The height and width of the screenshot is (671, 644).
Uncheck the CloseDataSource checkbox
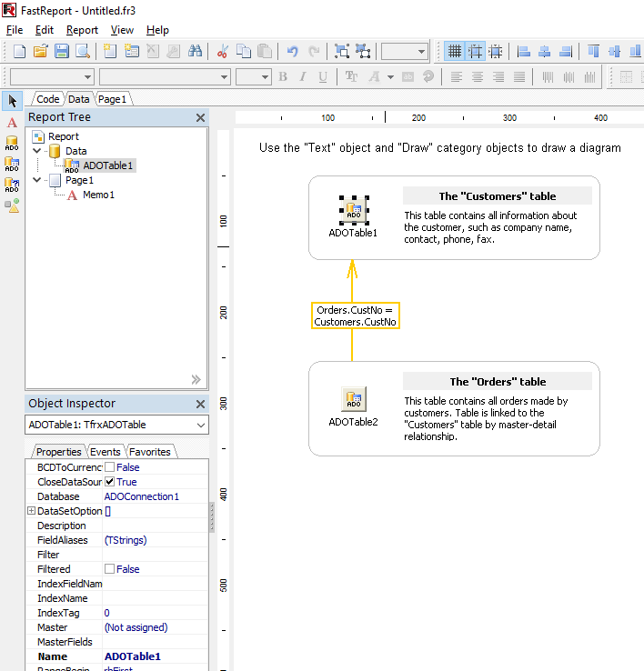(x=110, y=481)
